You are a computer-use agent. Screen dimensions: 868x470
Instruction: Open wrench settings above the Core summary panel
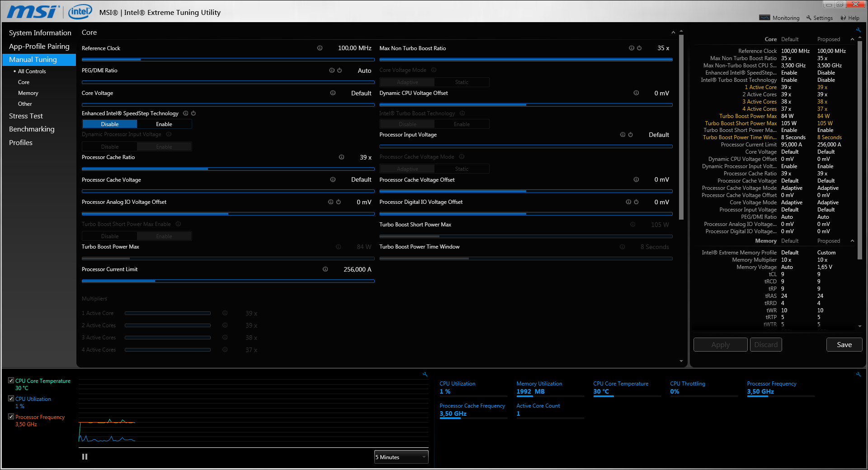click(858, 30)
